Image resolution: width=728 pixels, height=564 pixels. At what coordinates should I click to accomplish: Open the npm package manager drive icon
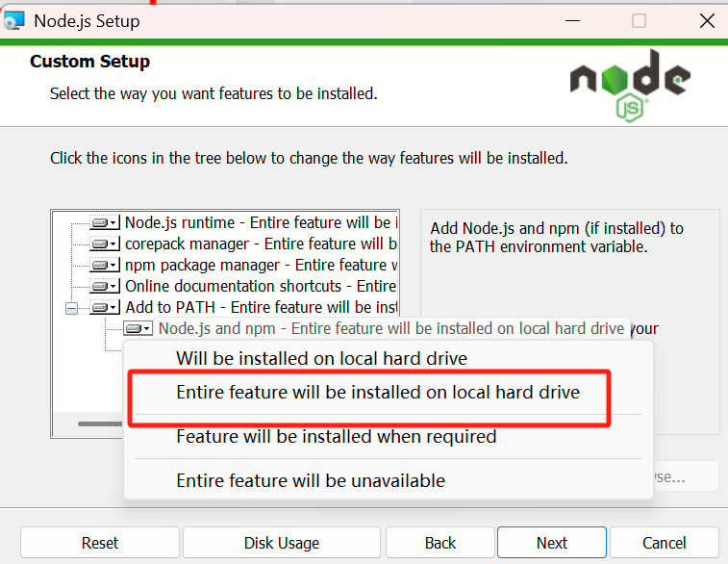[x=105, y=265]
